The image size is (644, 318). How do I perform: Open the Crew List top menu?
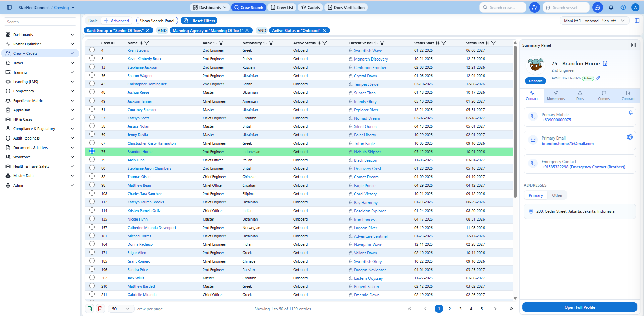(282, 7)
